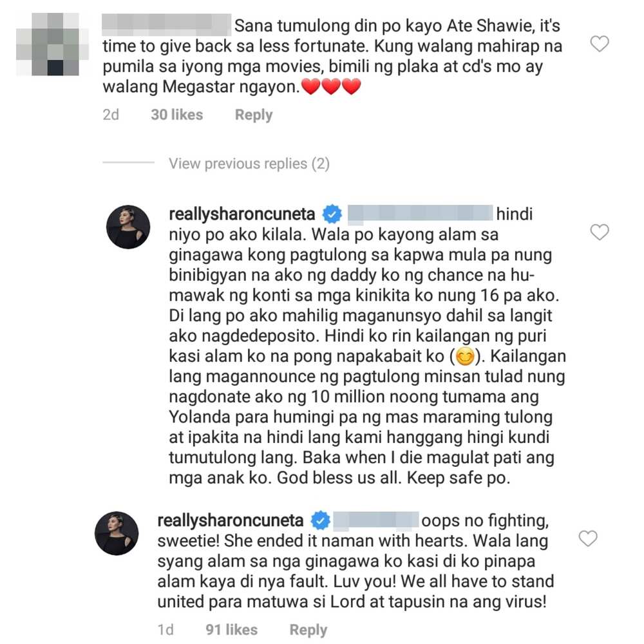Like the 'oops no fighting' reply heart

tap(588, 538)
